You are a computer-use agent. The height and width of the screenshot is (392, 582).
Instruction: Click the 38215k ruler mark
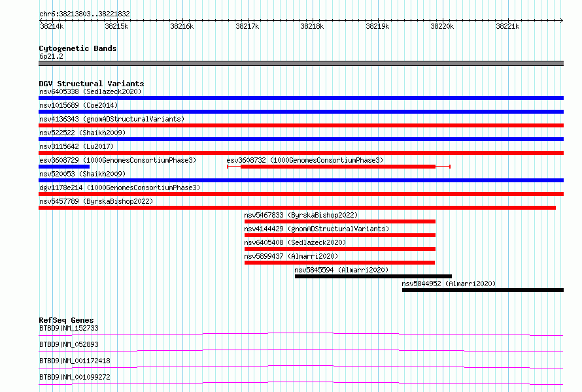click(x=116, y=26)
